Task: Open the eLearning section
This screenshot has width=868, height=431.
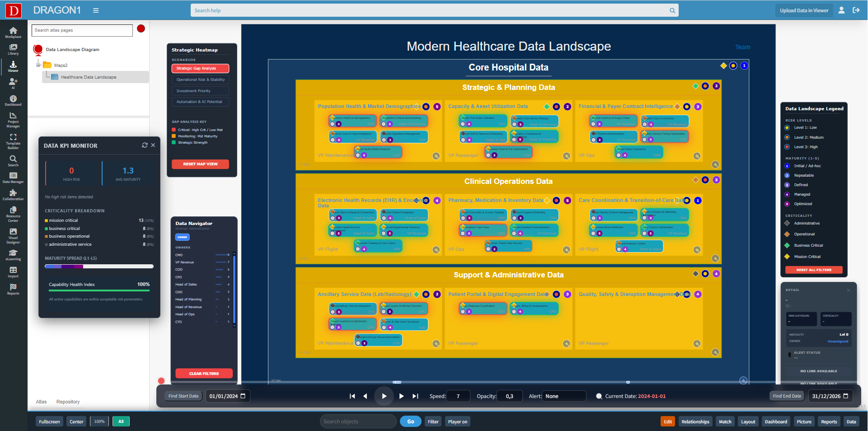Action: point(13,254)
